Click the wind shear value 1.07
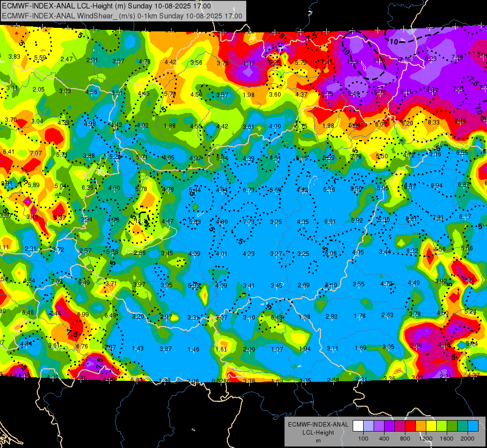Viewport: 487px width, 448px height. point(277,349)
